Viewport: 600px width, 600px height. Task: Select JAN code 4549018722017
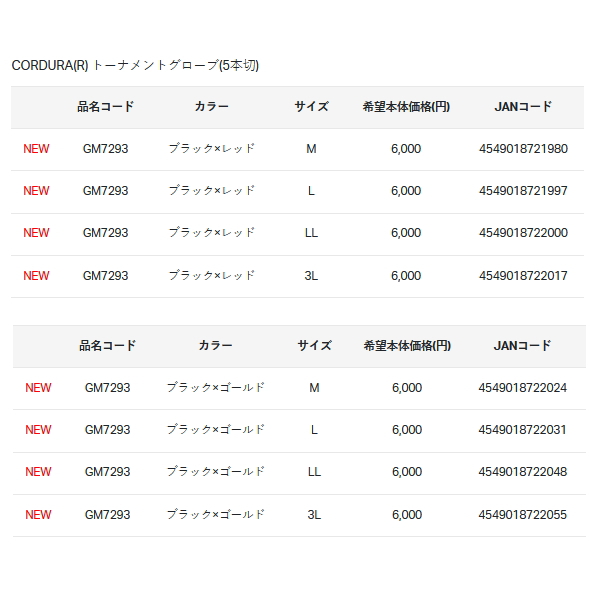[x=523, y=276]
